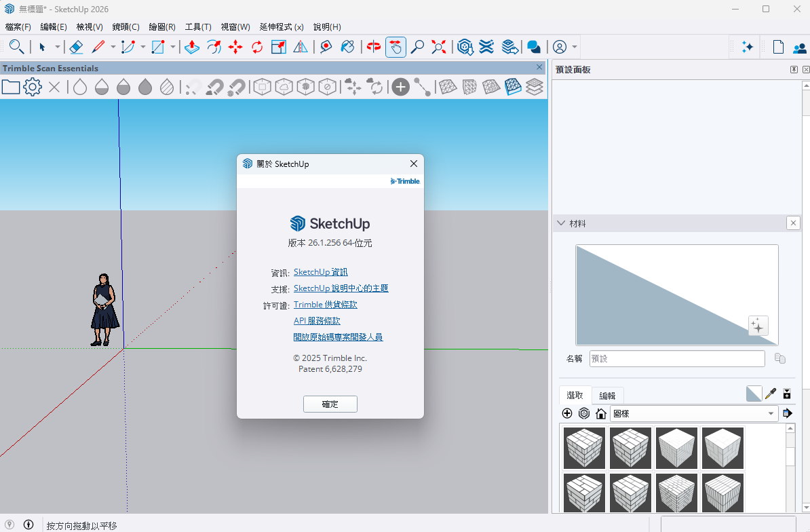Switch to the 編輯 tab in materials
This screenshot has width=810, height=532.
[606, 396]
